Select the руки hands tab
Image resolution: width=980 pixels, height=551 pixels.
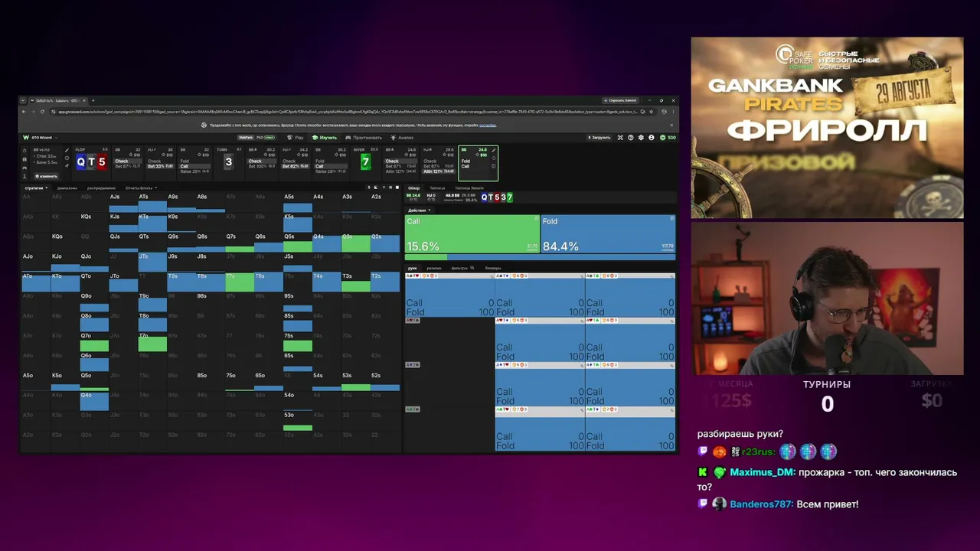[x=412, y=268]
